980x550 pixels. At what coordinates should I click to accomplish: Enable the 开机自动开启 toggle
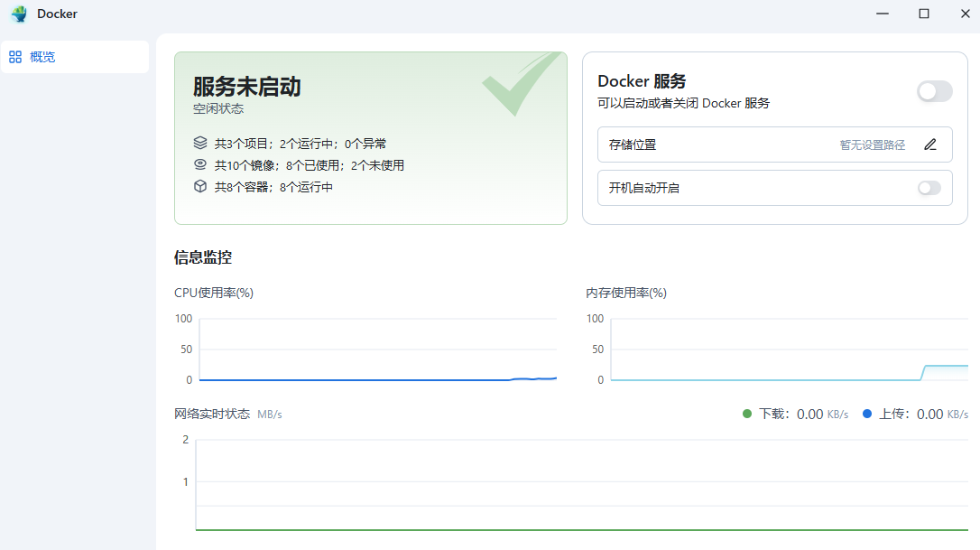coord(929,188)
